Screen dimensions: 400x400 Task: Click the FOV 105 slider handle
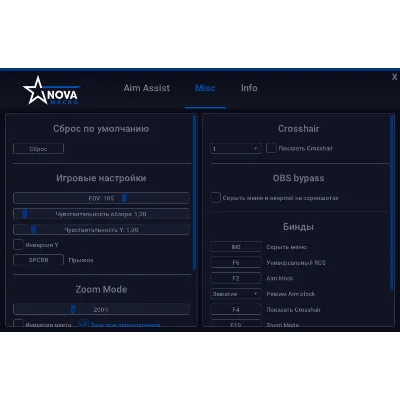point(124,198)
